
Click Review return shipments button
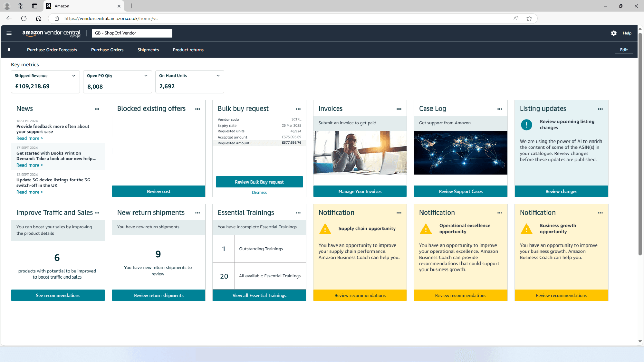(159, 295)
